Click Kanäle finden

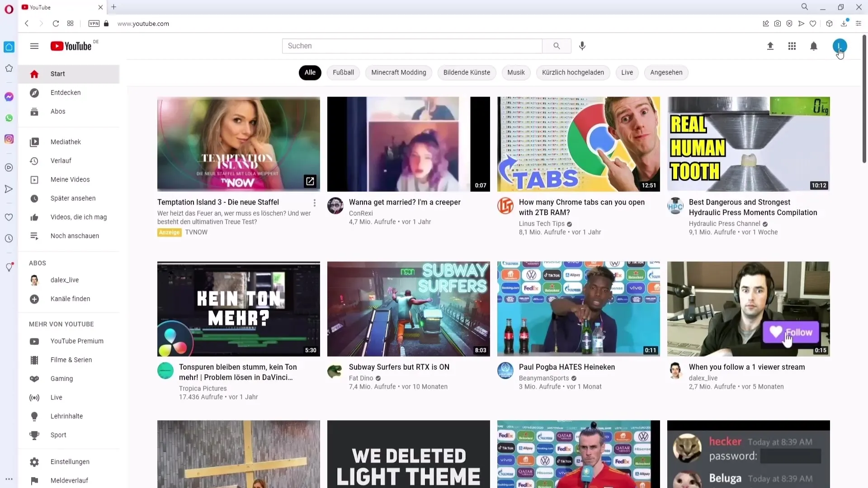click(69, 299)
